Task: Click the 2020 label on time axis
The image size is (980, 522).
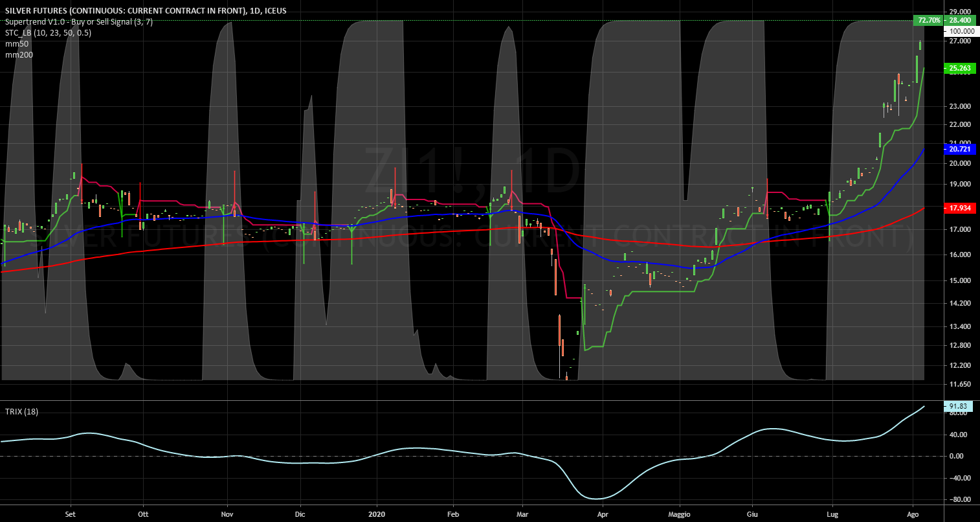Action: click(376, 514)
